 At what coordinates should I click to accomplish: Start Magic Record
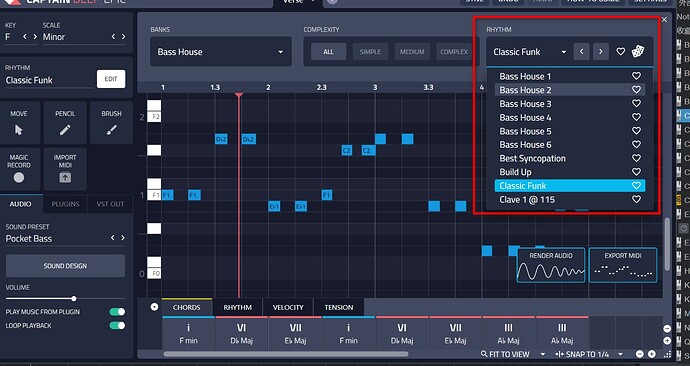click(19, 169)
